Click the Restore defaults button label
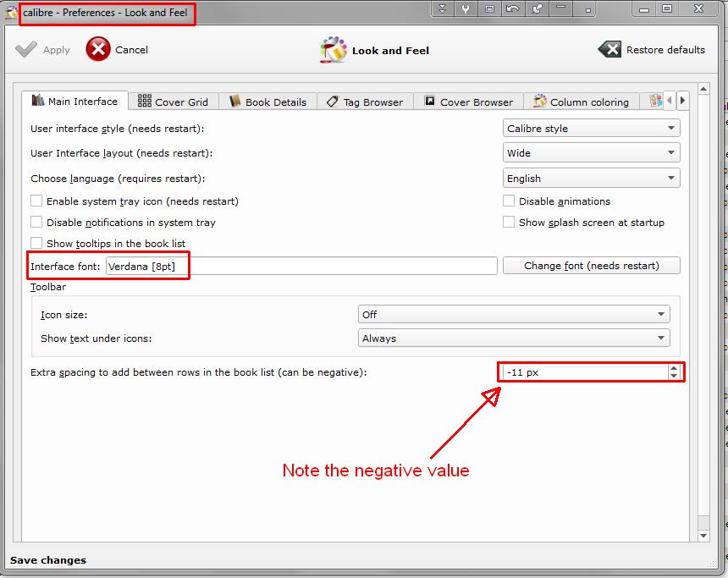Image resolution: width=728 pixels, height=578 pixels. click(x=665, y=50)
